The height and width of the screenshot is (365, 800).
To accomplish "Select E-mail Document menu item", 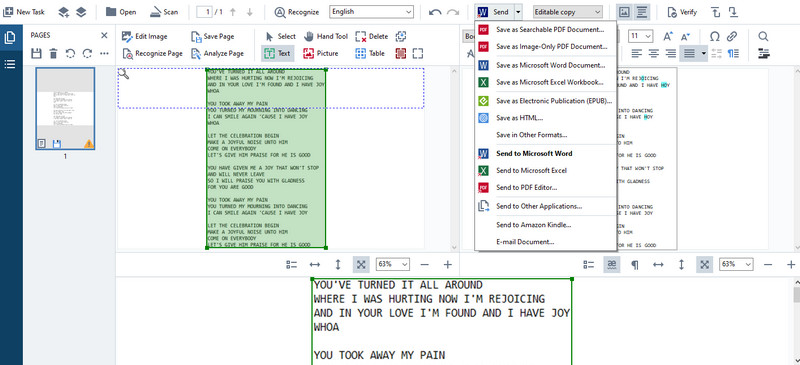I will point(545,242).
